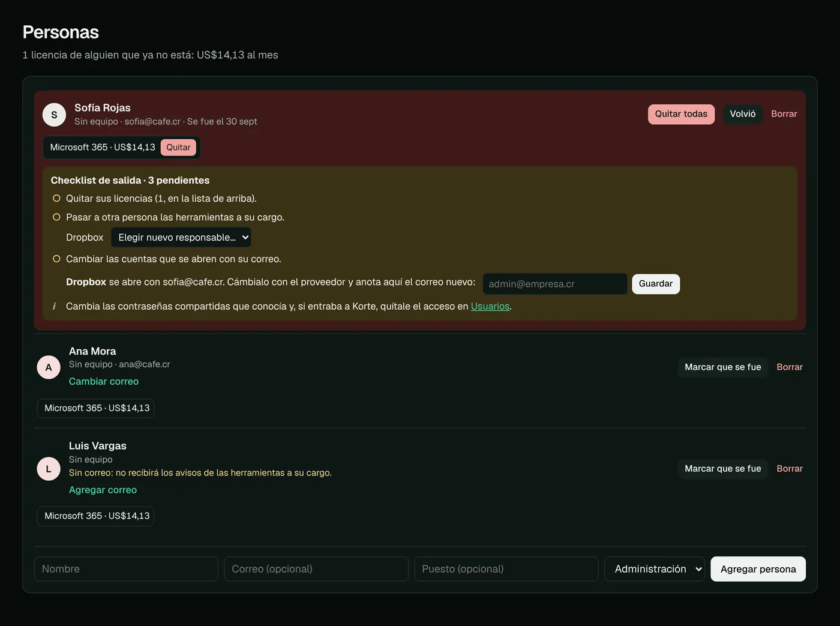Screen dimensions: 840x626
Task: Click 'Marcar que se fue' for Ana Mora
Action: point(722,367)
